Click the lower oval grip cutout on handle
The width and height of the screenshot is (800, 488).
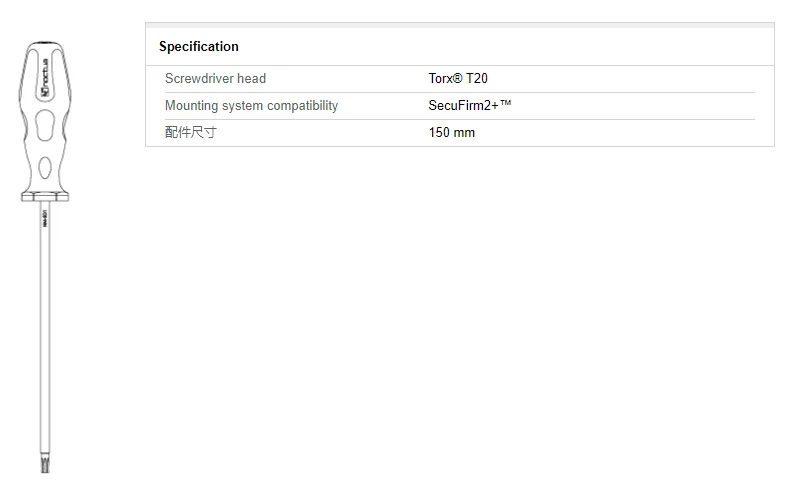point(45,167)
